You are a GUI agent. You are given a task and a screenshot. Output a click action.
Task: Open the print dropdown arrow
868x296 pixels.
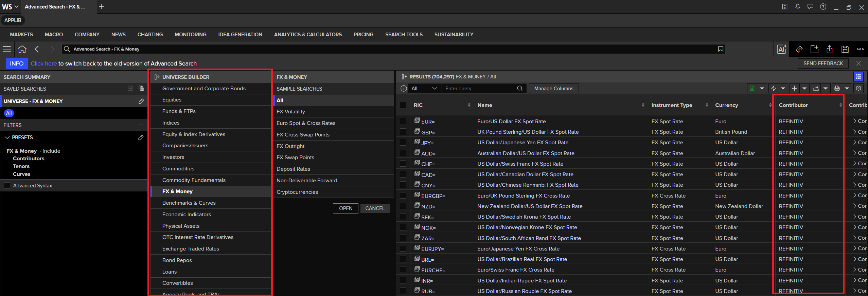pyautogui.click(x=847, y=89)
